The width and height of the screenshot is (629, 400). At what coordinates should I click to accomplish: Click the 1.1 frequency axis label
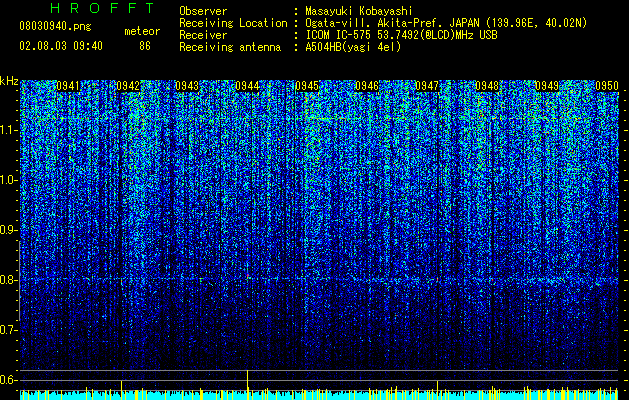7,130
